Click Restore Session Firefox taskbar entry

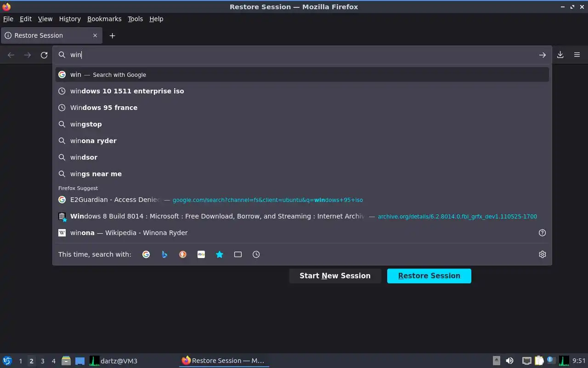(x=224, y=361)
